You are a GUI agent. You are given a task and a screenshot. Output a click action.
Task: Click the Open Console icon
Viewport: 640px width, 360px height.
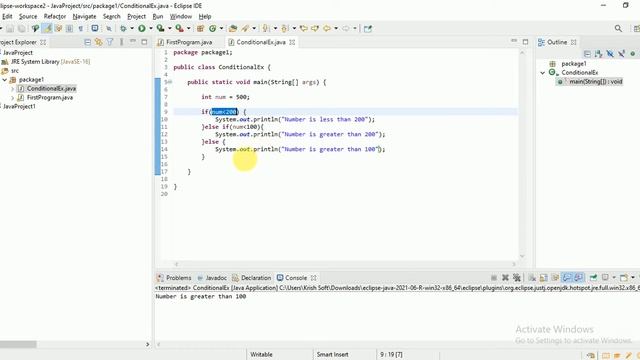(x=624, y=278)
